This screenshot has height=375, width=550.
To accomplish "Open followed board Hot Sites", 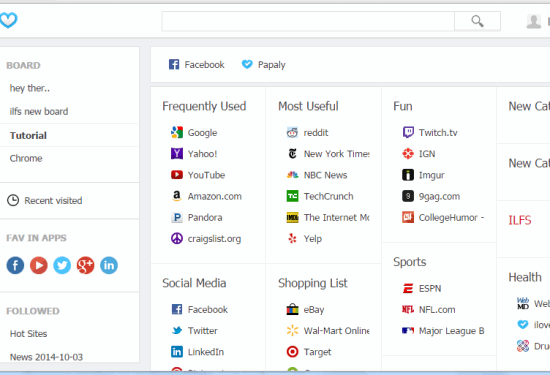I will point(28,334).
